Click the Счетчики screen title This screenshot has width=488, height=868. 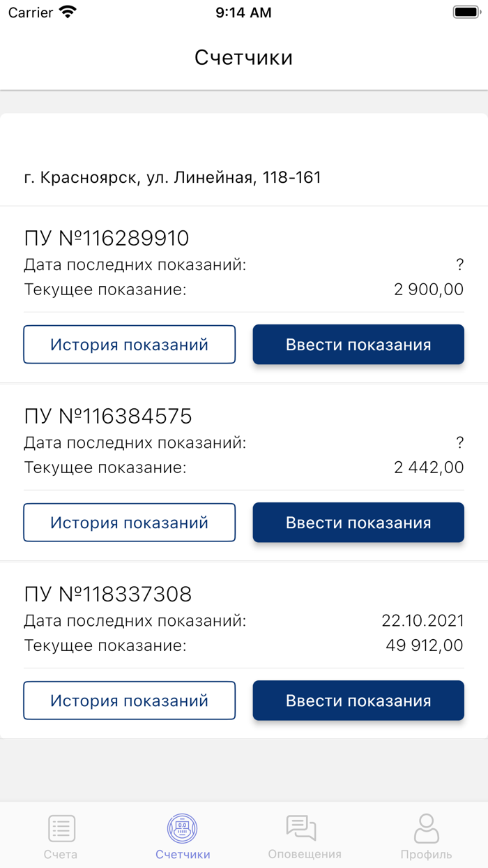coord(243,57)
